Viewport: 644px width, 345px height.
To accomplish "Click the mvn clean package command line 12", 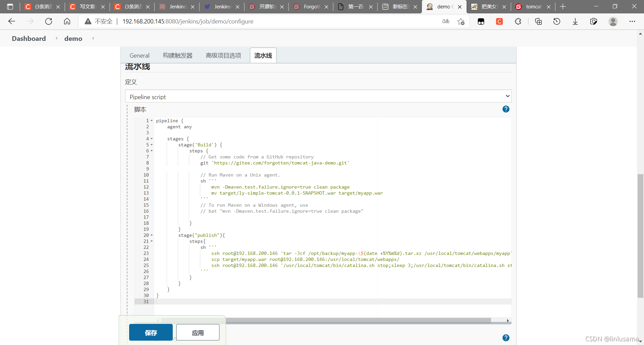I will point(280,187).
